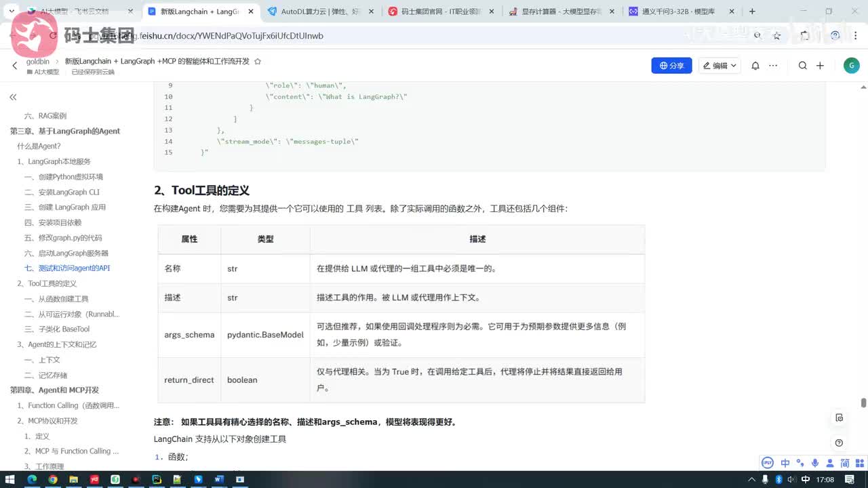This screenshot has height=488, width=868.
Task: Collapse the outline sidebar with double chevron
Action: click(13, 98)
